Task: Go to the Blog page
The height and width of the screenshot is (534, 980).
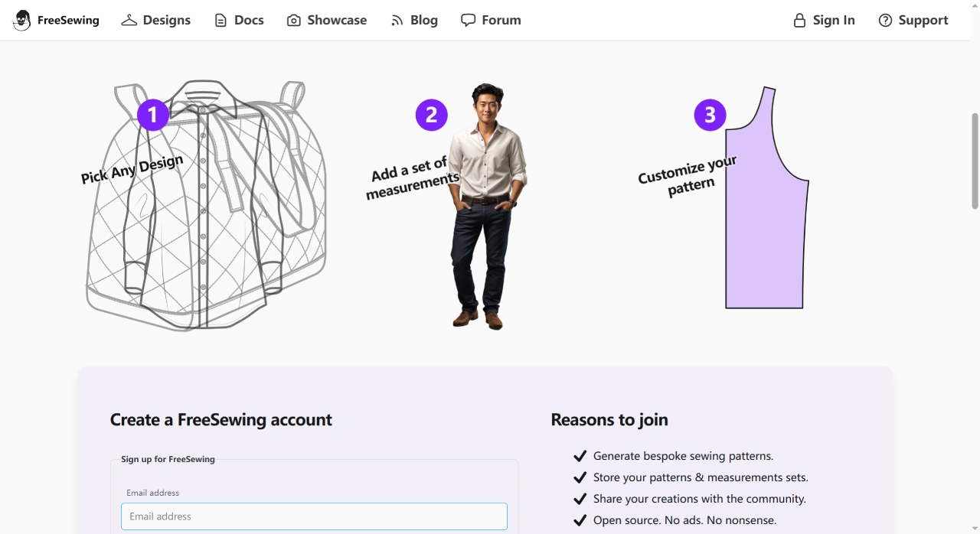Action: [423, 21]
